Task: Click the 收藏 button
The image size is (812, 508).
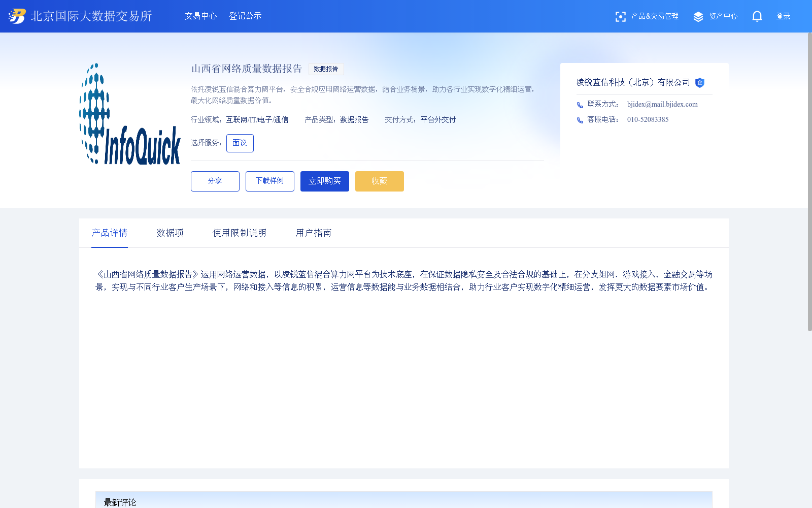Action: pyautogui.click(x=380, y=181)
